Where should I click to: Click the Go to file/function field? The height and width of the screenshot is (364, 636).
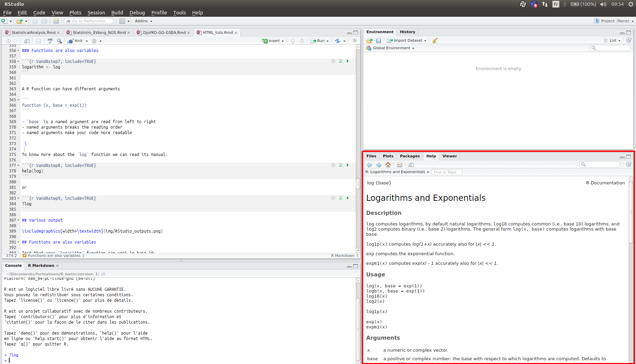[x=89, y=21]
